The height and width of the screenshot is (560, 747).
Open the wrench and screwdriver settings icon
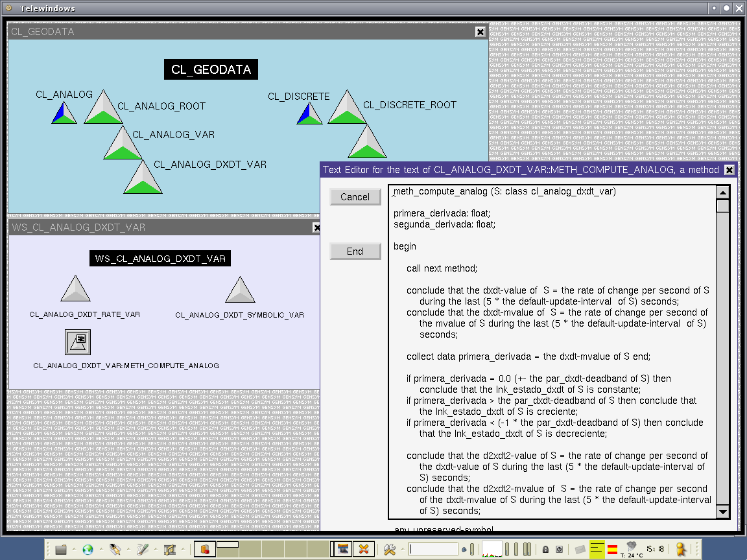click(x=390, y=550)
